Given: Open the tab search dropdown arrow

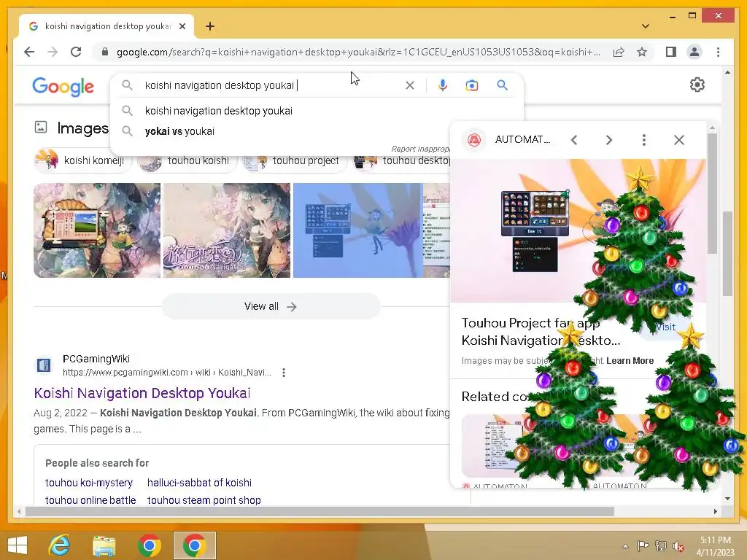Looking at the screenshot, I should [645, 26].
